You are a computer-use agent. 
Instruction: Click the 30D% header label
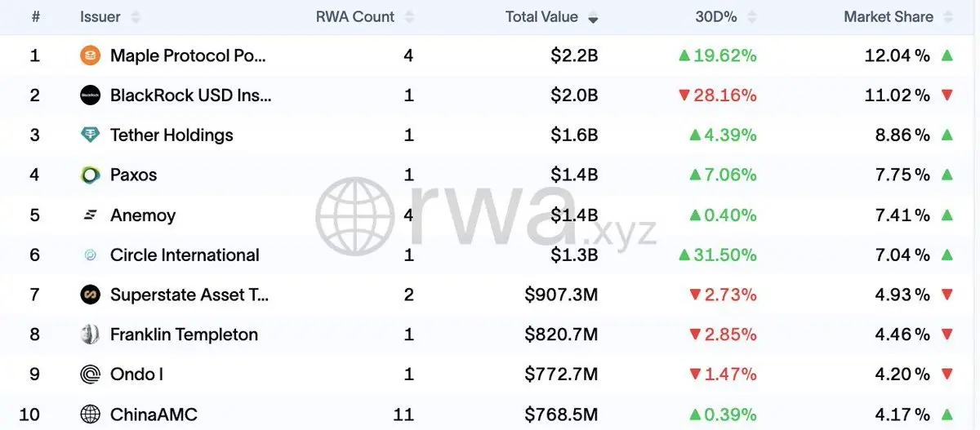pyautogui.click(x=718, y=17)
